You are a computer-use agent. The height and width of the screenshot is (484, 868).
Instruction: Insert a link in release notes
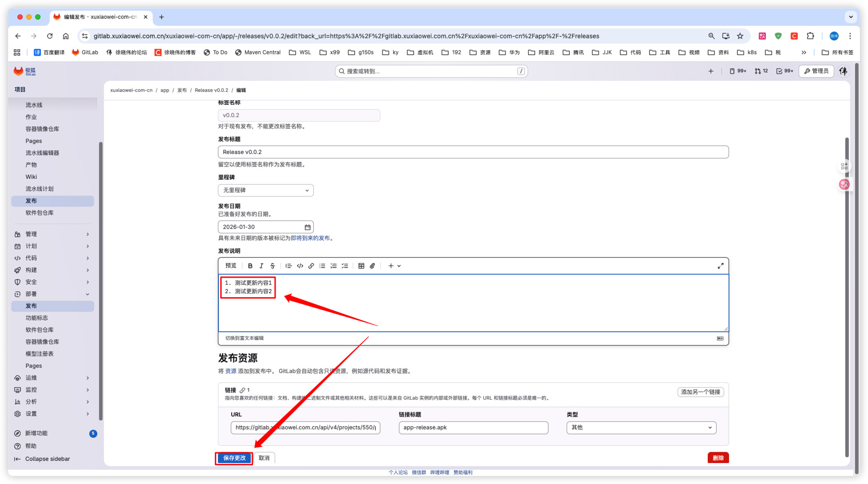[311, 266]
